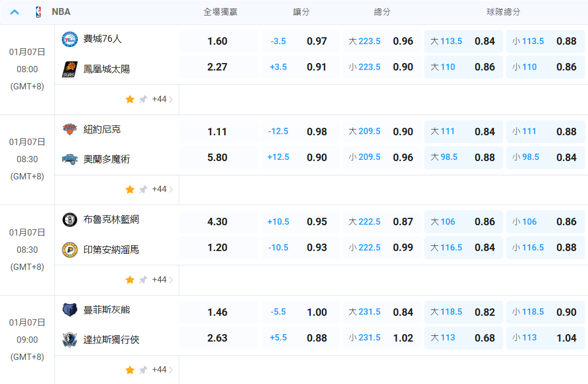The height and width of the screenshot is (384, 588).
Task: Click the NBA league logo in header
Action: [x=38, y=12]
